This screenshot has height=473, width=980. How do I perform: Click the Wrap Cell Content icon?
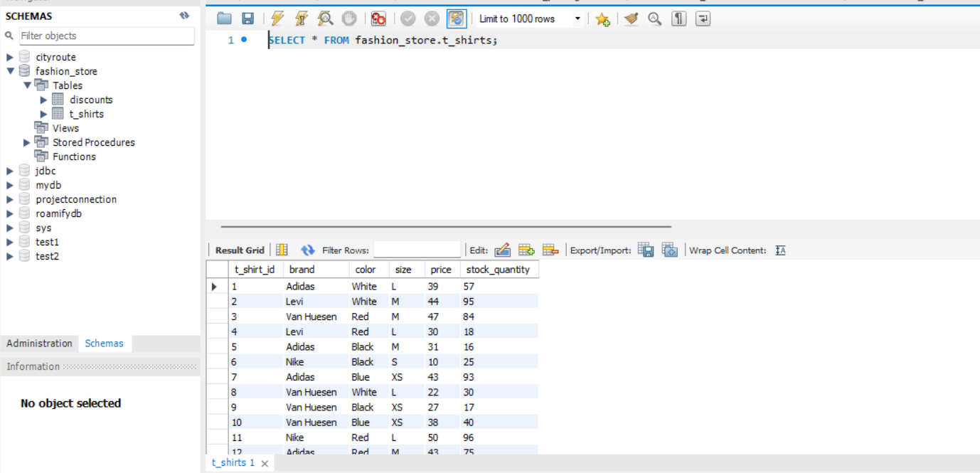780,250
